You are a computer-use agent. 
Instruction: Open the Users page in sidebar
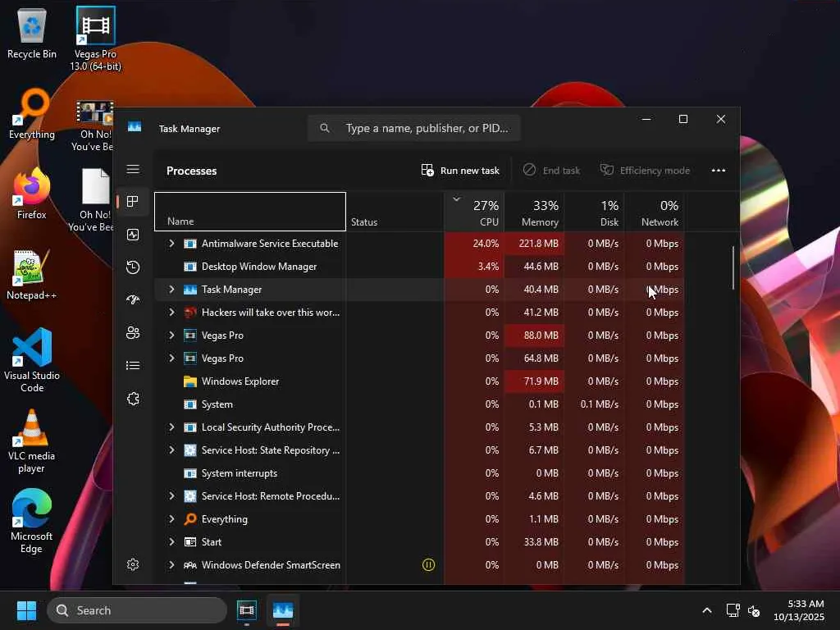pyautogui.click(x=133, y=333)
